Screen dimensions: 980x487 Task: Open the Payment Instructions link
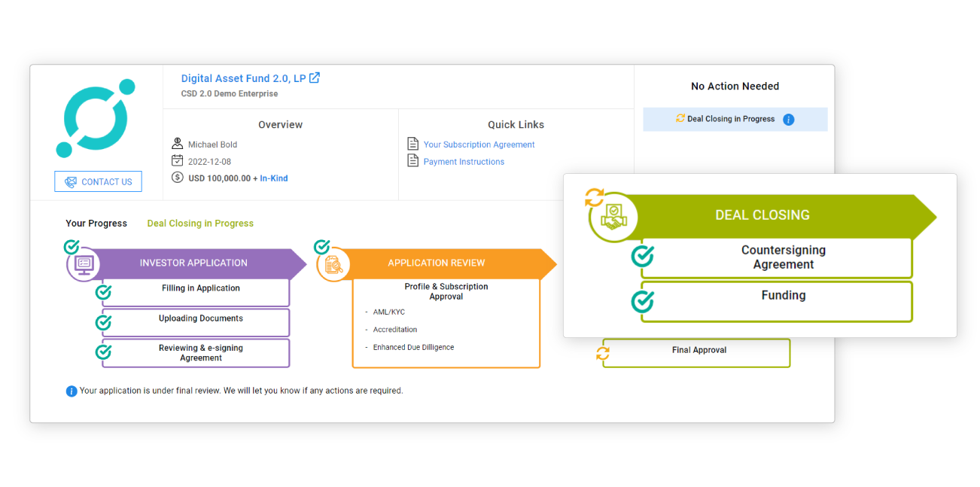click(464, 162)
